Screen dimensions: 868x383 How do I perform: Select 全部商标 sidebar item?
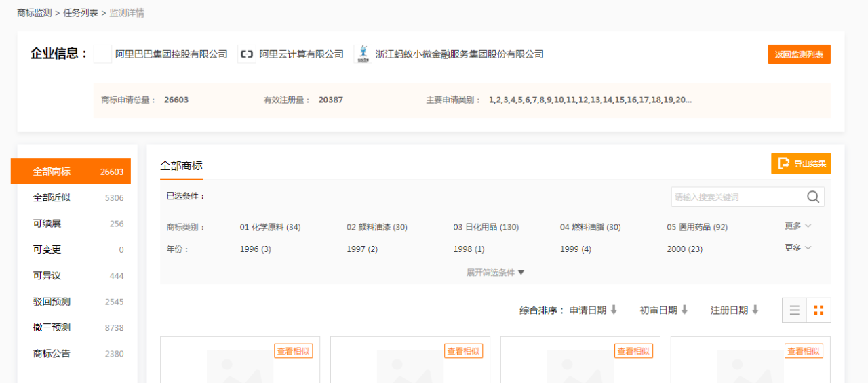point(71,172)
